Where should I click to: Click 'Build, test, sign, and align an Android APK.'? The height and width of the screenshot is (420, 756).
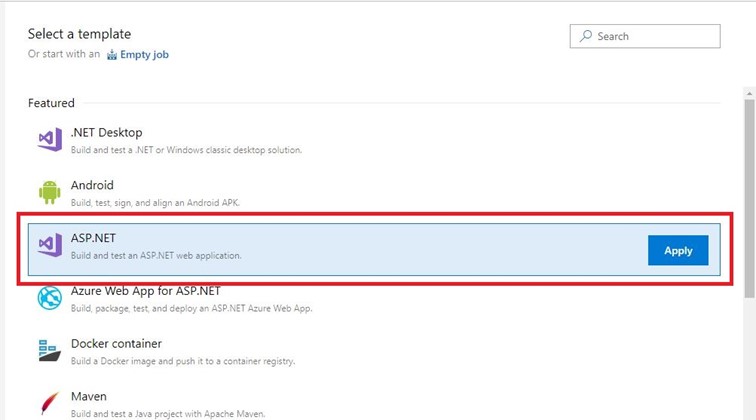[x=155, y=203]
